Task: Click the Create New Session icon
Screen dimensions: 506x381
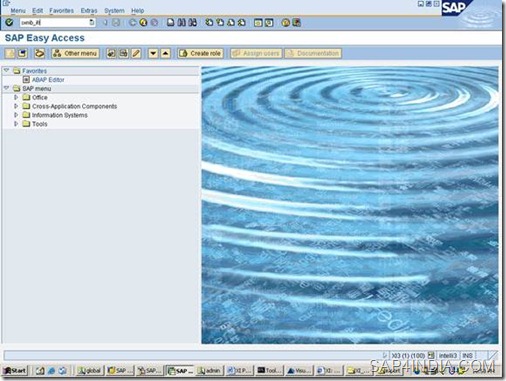Action: 258,23
